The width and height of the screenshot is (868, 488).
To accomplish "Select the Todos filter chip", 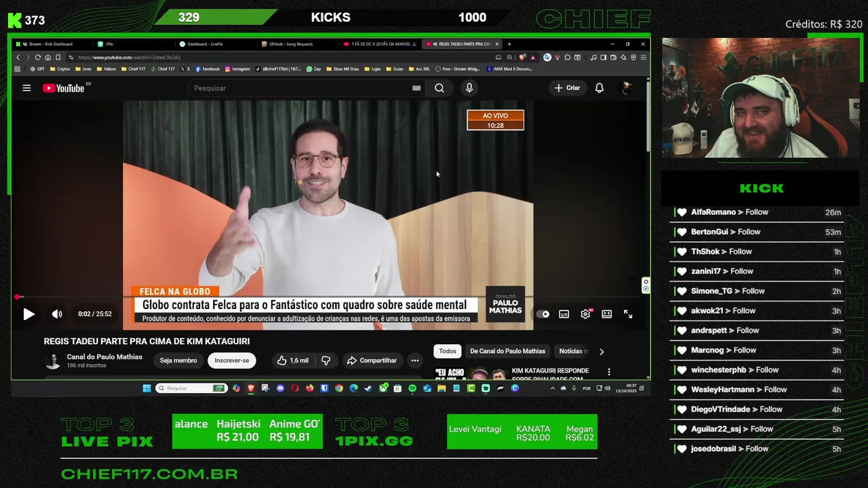I will click(448, 351).
